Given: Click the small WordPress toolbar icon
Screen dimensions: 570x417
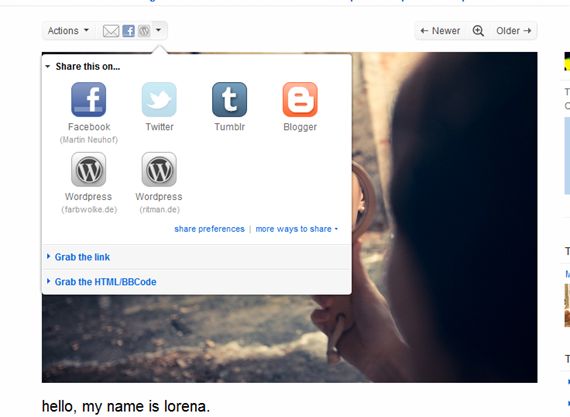Looking at the screenshot, I should 144,31.
